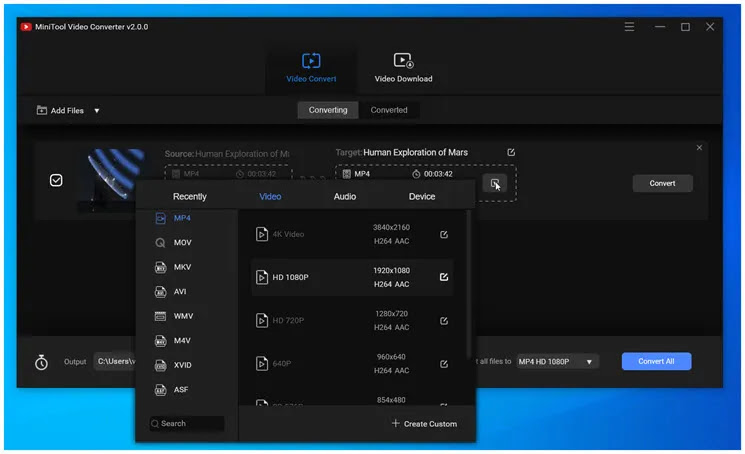Viewport: 745px width, 454px height.
Task: Edit the 640P preset settings
Action: click(x=444, y=364)
